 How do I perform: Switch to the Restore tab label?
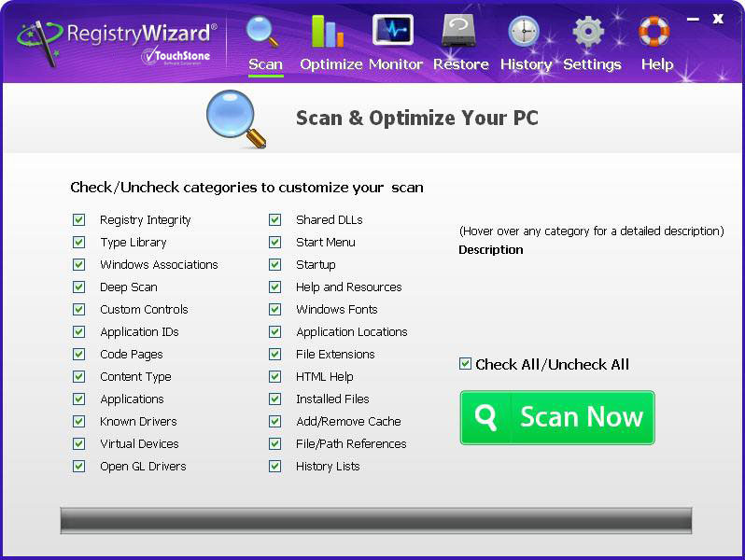click(x=461, y=64)
